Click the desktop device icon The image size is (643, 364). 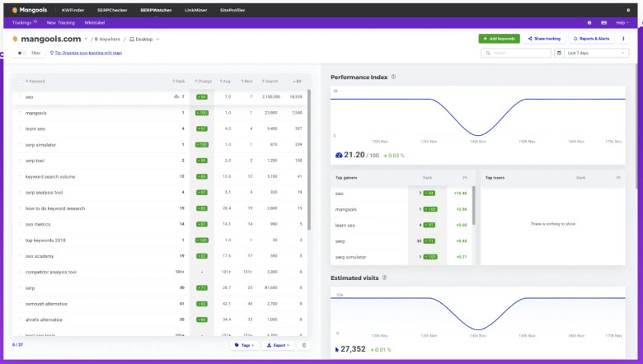pyautogui.click(x=132, y=40)
